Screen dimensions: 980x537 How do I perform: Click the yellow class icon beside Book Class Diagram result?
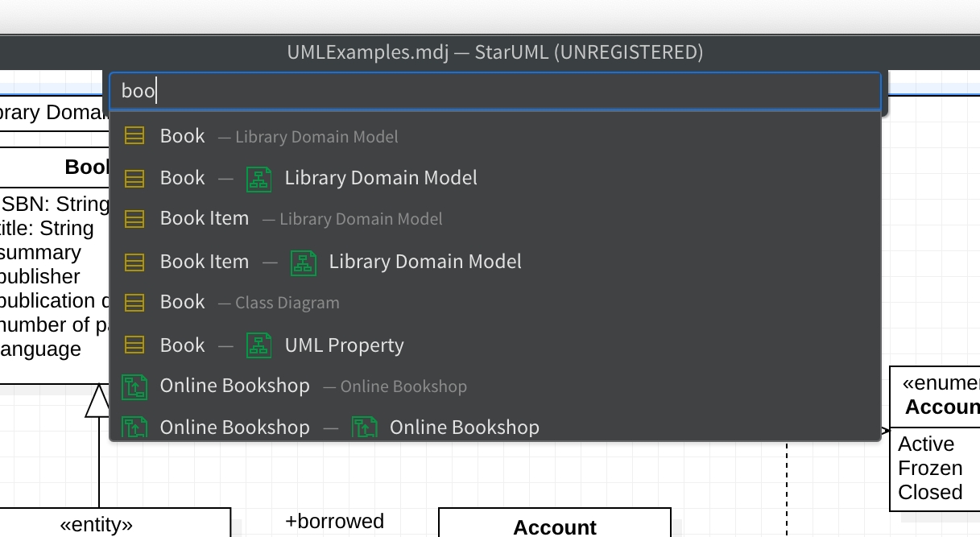tap(134, 303)
